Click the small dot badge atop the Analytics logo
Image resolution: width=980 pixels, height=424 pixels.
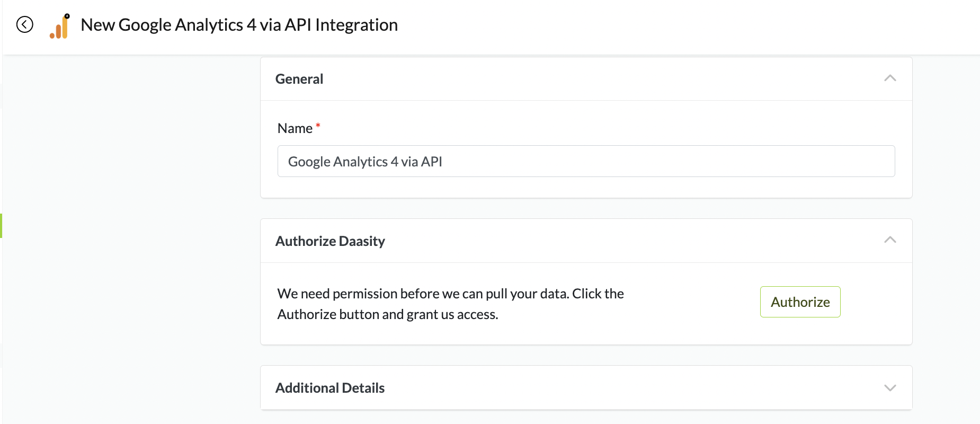point(67,16)
